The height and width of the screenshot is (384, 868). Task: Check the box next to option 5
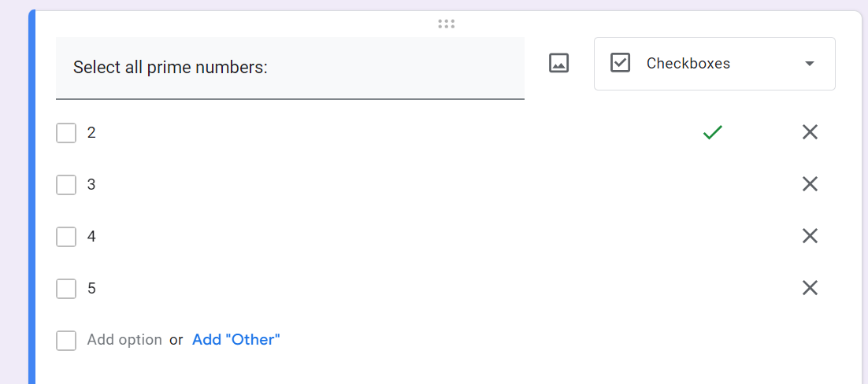click(x=66, y=289)
